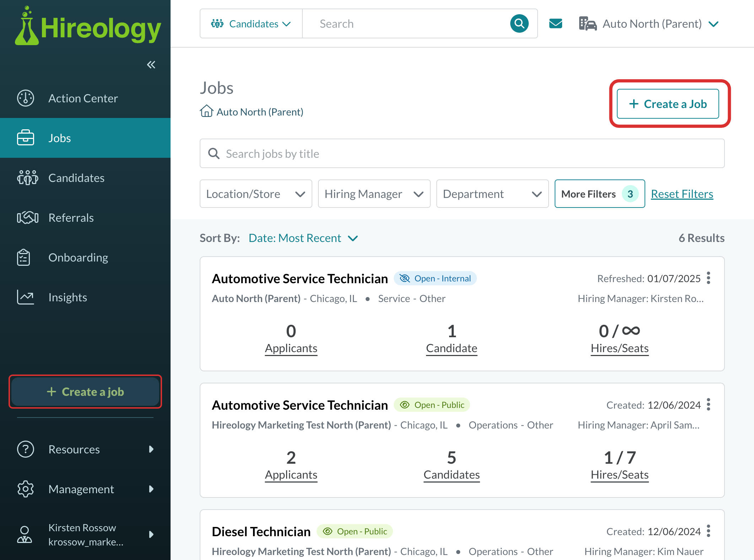754x560 pixels.
Task: Click the Resources question mark icon
Action: pyautogui.click(x=26, y=449)
